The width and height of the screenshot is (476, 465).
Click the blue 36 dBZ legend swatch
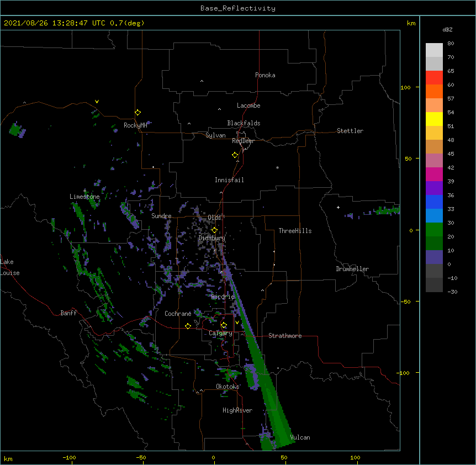[x=434, y=202]
